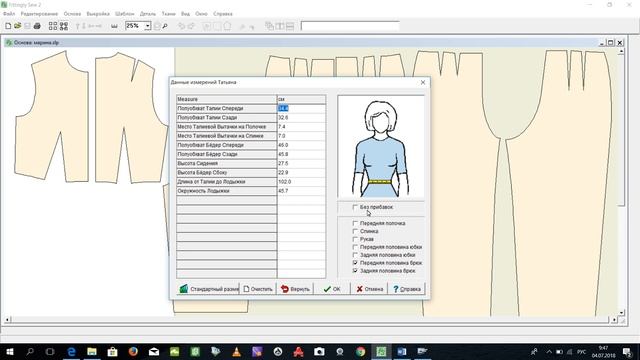Open VLC from the taskbar
This screenshot has width=640, height=360.
[236, 351]
